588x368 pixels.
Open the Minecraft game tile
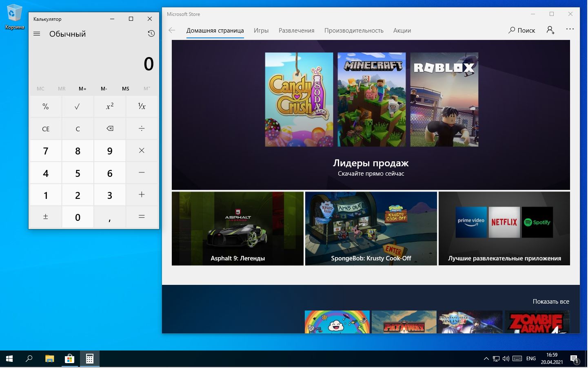372,99
